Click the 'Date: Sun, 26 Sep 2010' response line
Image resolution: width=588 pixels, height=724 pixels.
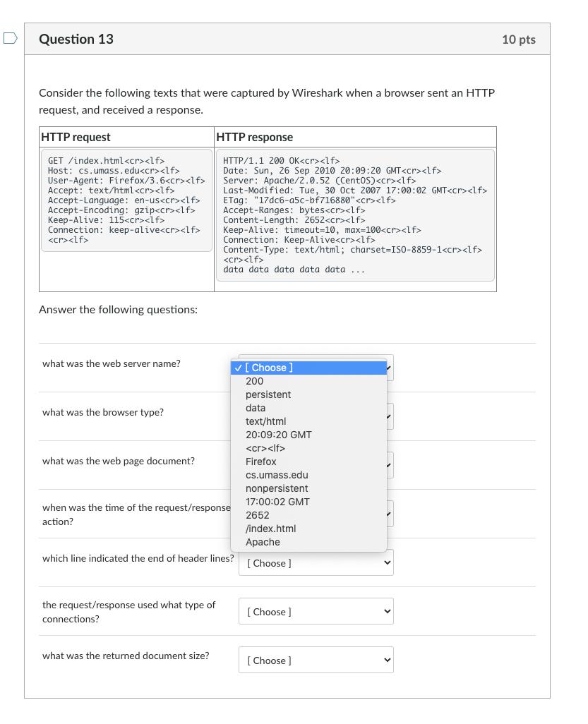[x=332, y=170]
